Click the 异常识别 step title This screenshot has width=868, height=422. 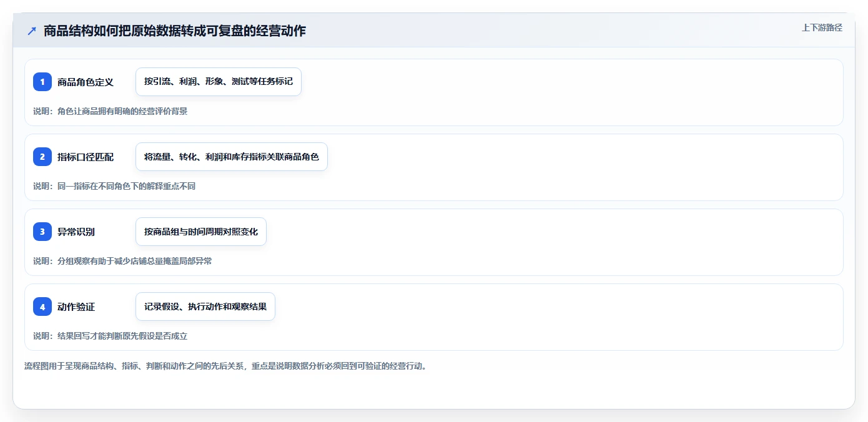(76, 232)
